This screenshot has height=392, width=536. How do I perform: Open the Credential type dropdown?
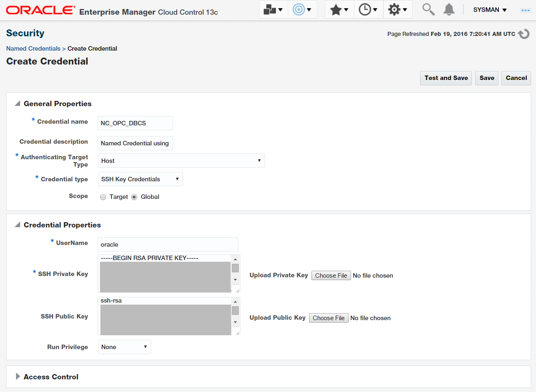140,179
